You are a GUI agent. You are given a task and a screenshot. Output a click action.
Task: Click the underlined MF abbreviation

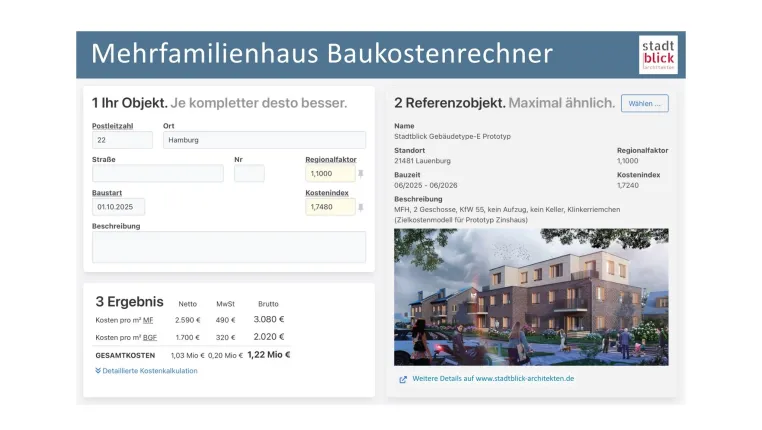148,320
